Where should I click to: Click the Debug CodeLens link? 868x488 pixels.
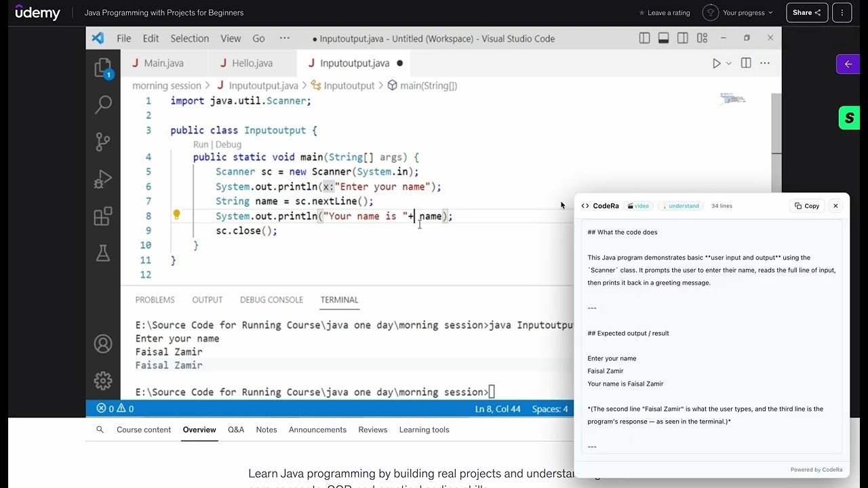point(229,144)
